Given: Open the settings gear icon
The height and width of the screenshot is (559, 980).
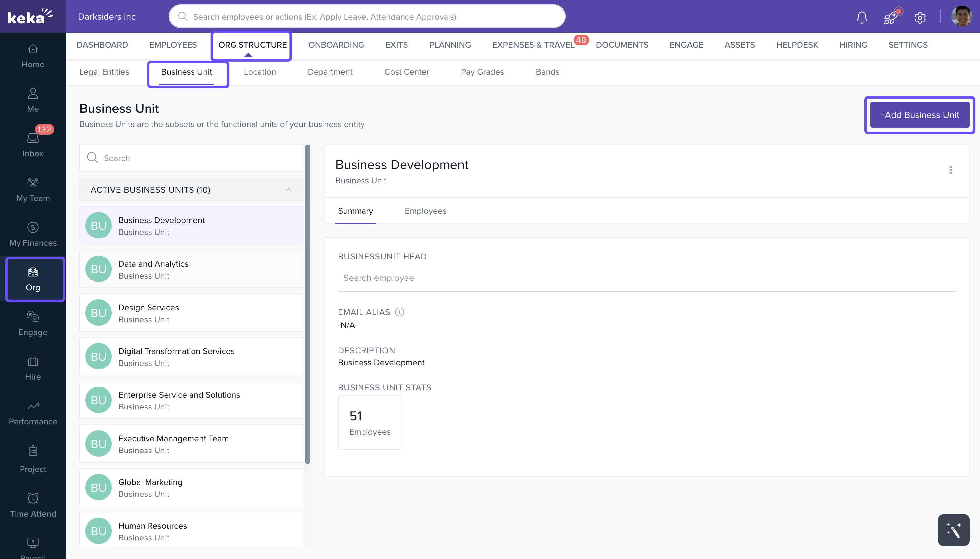Looking at the screenshot, I should coord(920,18).
